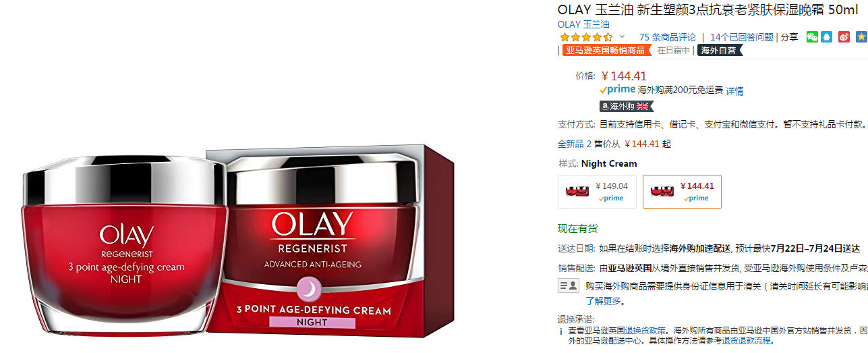
Task: Expand the star rating dropdown arrow
Action: click(622, 36)
